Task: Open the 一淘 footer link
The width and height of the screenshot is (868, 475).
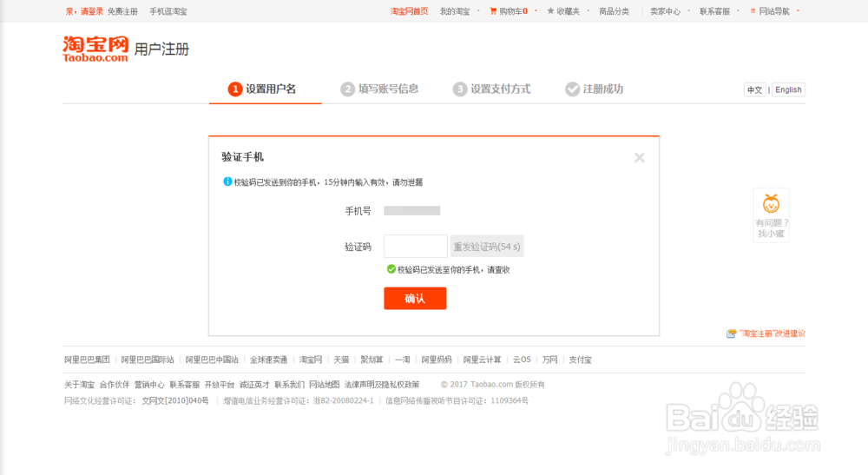Action: [x=403, y=360]
